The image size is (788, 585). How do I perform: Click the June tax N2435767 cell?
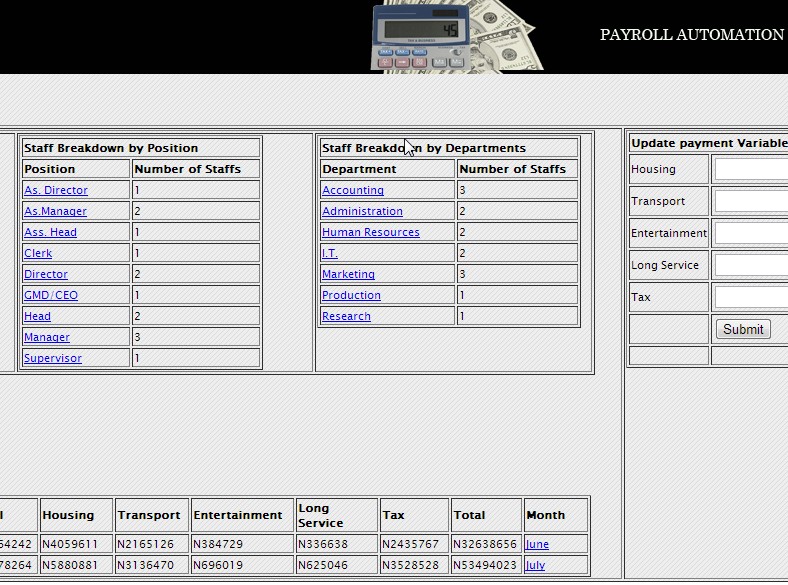[414, 544]
